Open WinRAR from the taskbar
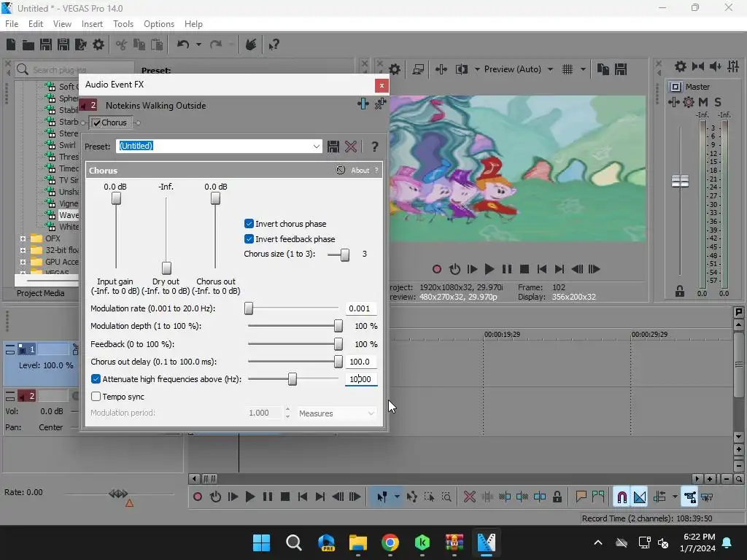This screenshot has height=560, width=747. pyautogui.click(x=454, y=542)
